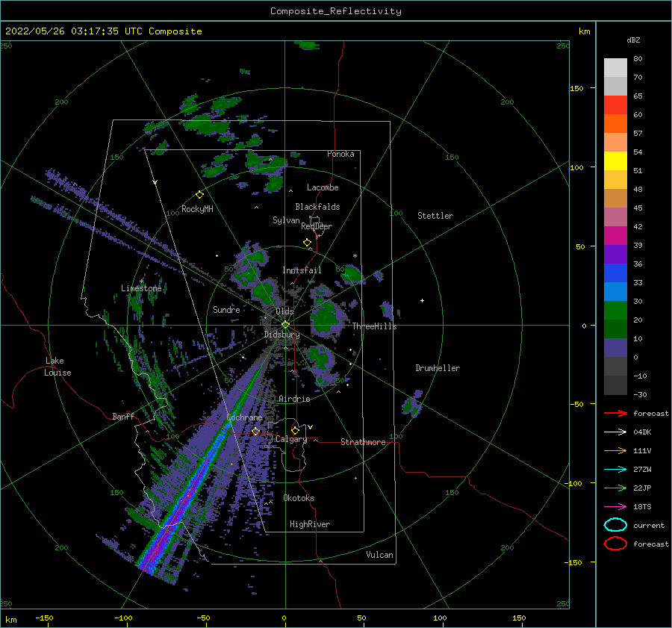Click the Airdrie label
Image resolution: width=672 pixels, height=628 pixels.
(x=294, y=399)
